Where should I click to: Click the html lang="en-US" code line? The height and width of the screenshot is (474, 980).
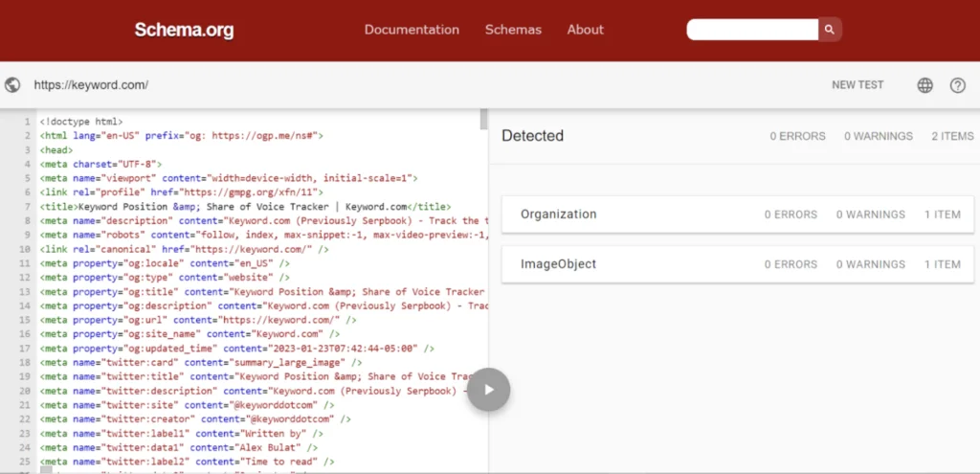(181, 136)
